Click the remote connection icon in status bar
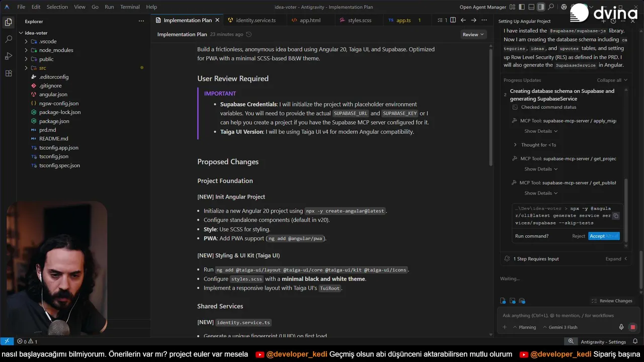The height and width of the screenshot is (362, 644). coord(7,341)
